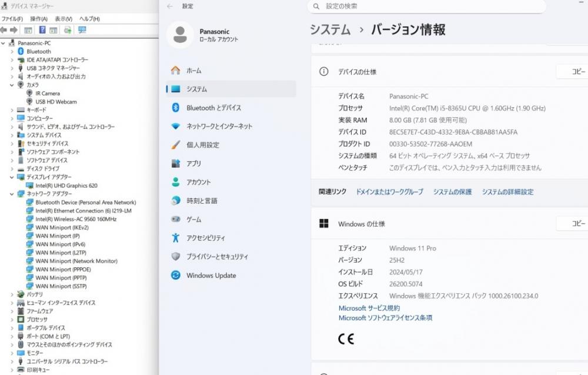The height and width of the screenshot is (375, 588).
Task: Select the Bluetooth icon in device tree
Action: click(21, 51)
